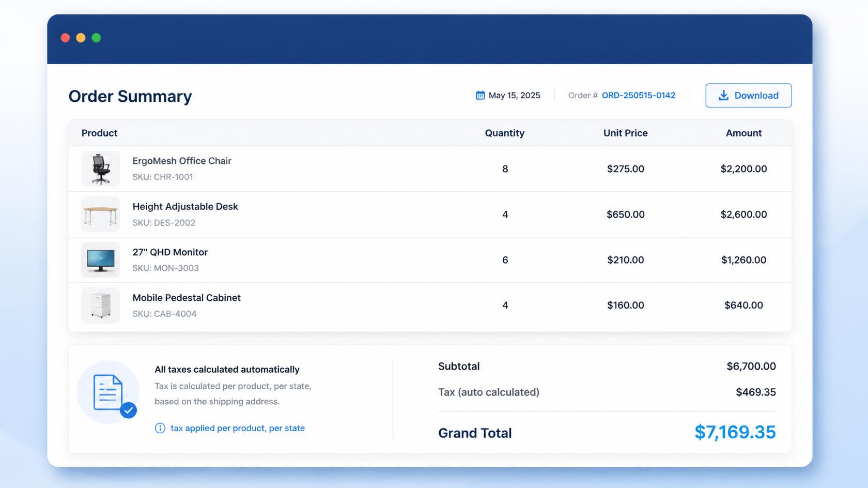
Task: Select the Unit Price column header
Action: pos(625,133)
